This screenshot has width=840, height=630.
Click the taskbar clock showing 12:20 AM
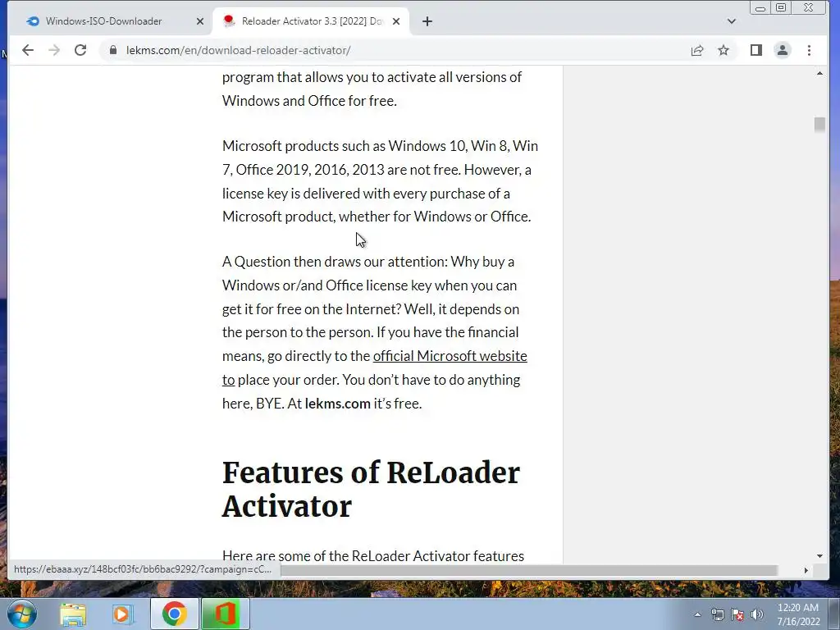[x=798, y=614]
